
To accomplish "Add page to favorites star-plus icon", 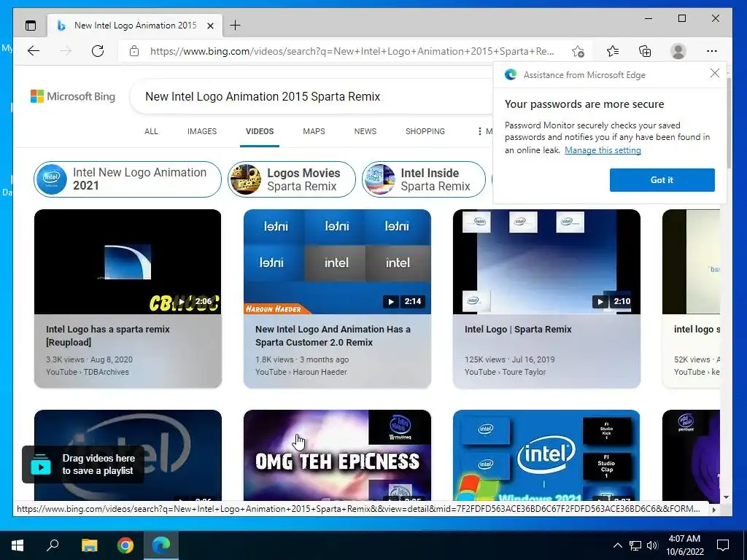I will 578,51.
